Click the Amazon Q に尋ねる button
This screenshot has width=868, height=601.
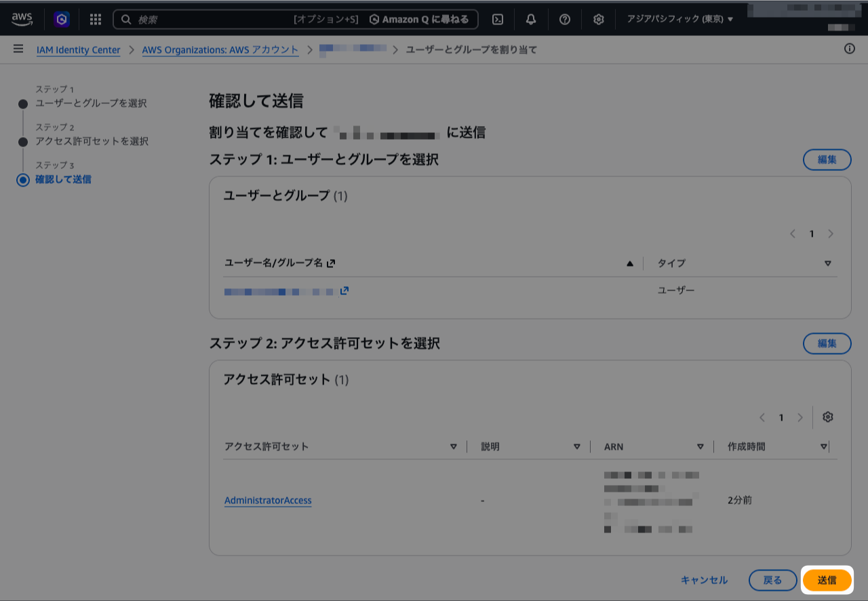(x=419, y=20)
